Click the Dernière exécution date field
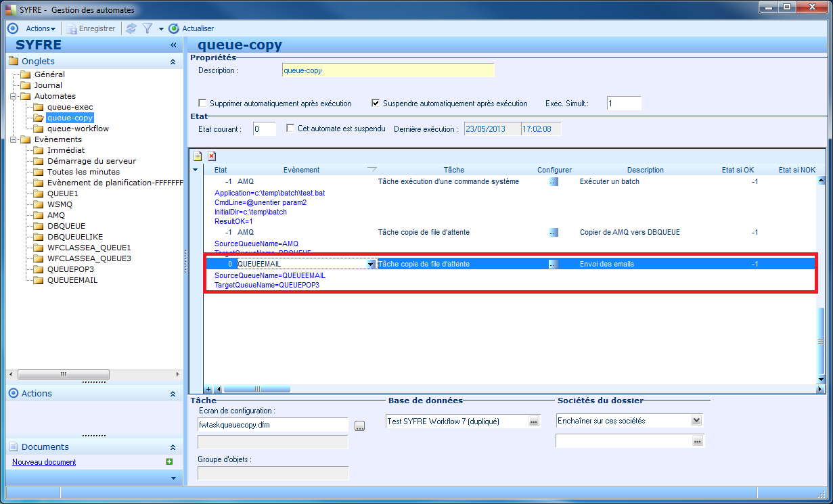The width and height of the screenshot is (833, 504). pos(492,129)
